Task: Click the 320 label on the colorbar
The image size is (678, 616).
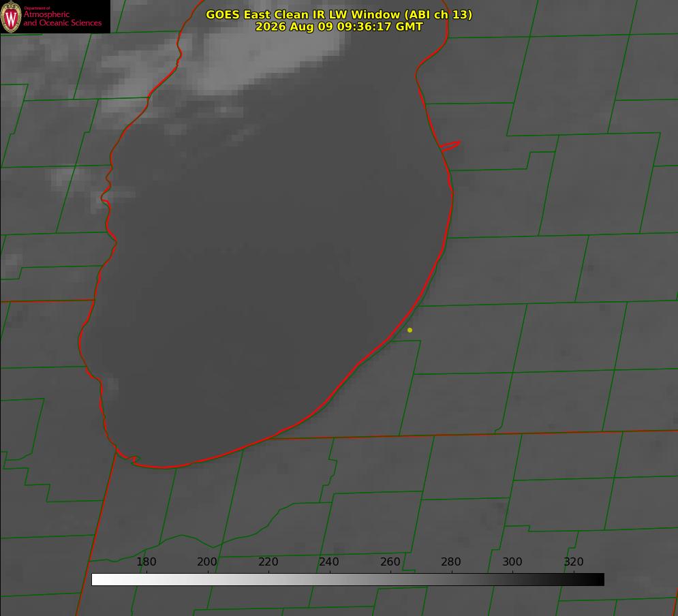Action: pos(574,561)
